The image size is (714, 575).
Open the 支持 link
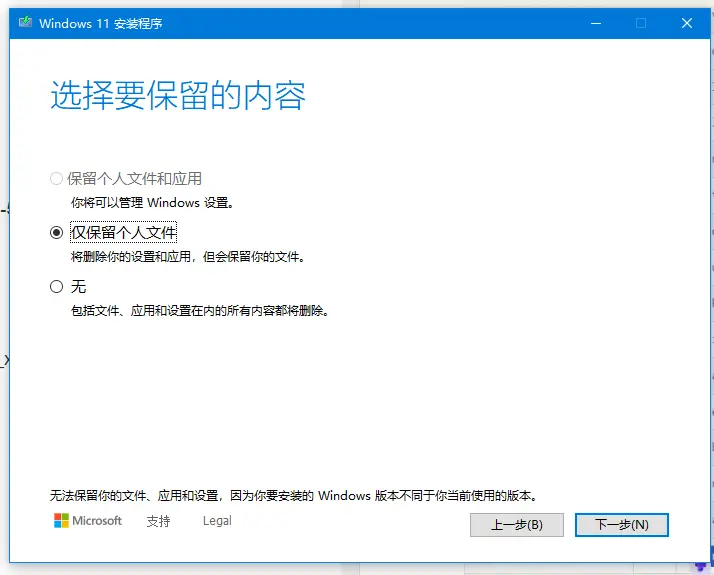click(x=158, y=521)
